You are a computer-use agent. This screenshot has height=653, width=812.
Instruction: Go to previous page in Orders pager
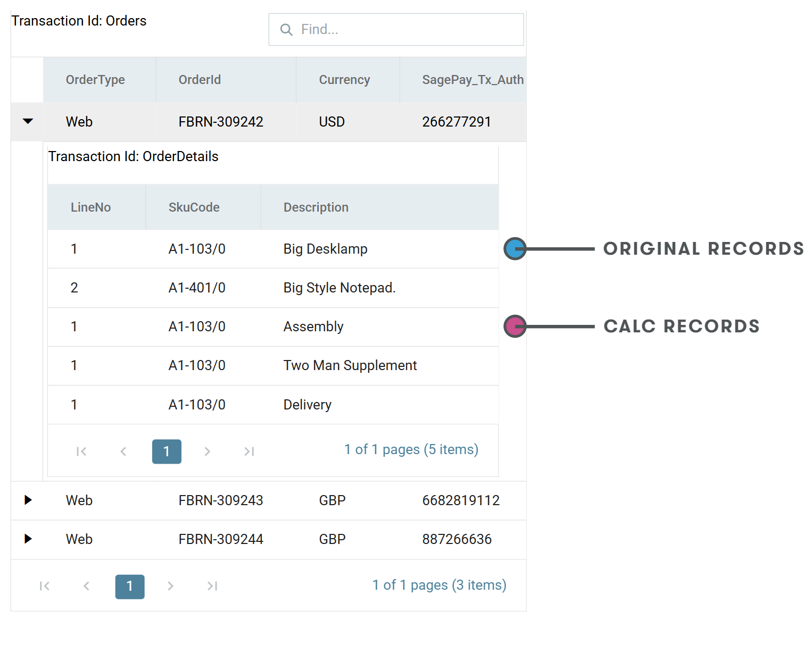pyautogui.click(x=87, y=586)
